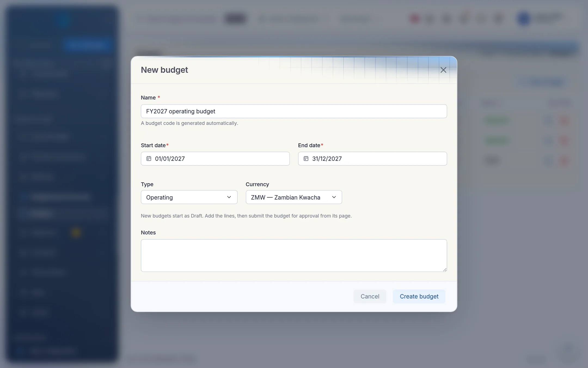588x368 pixels.
Task: Click inside the Notes text area
Action: 294,255
